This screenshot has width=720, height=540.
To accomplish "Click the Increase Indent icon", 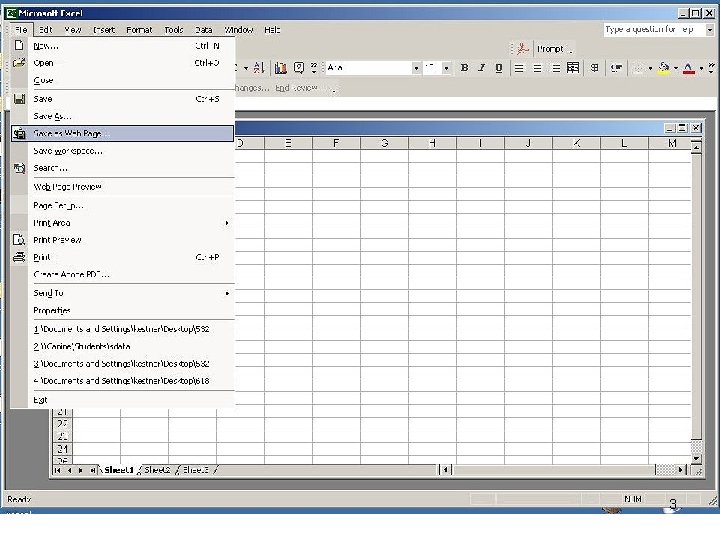I will [x=616, y=68].
